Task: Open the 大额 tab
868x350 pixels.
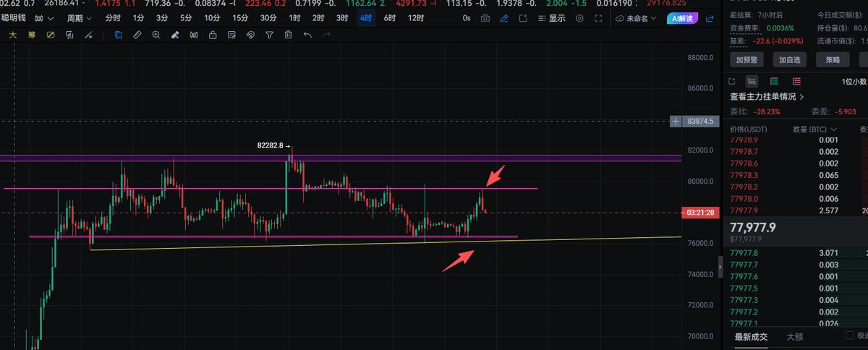Action: point(794,336)
